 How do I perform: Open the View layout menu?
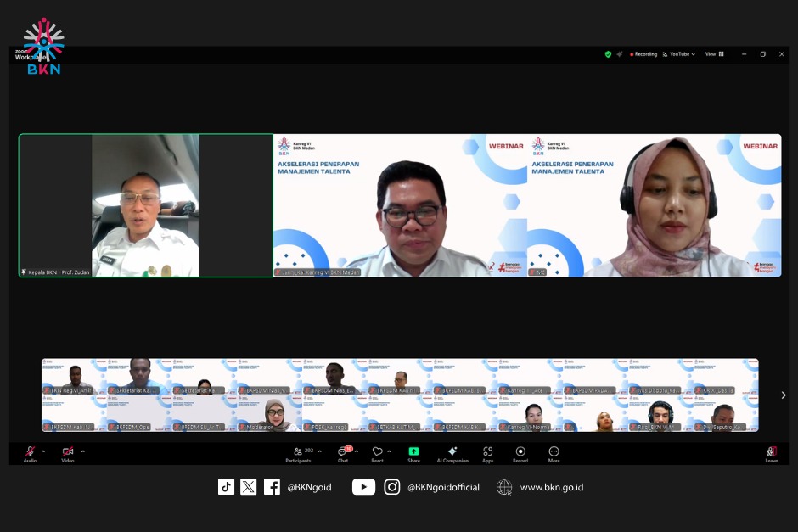[714, 54]
